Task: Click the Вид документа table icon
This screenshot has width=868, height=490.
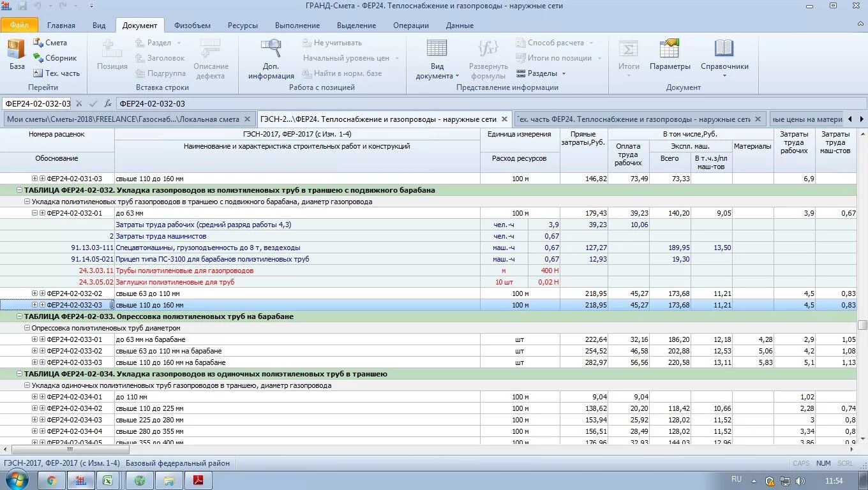Action: pyautogui.click(x=437, y=48)
